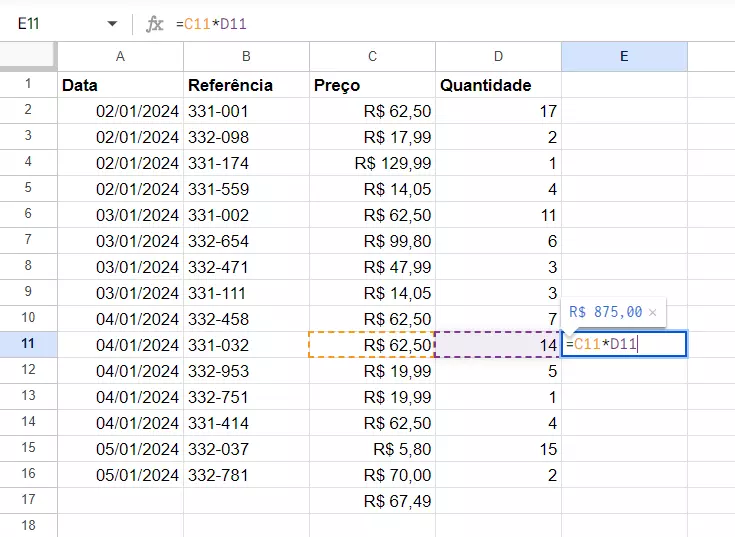Click the E11 name box field
The image size is (735, 537).
[50, 24]
